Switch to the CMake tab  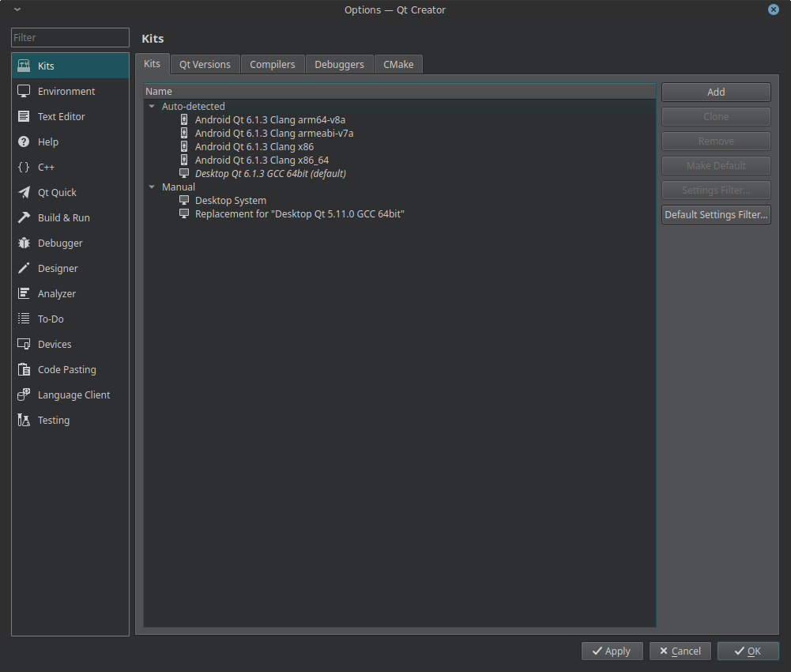(398, 65)
